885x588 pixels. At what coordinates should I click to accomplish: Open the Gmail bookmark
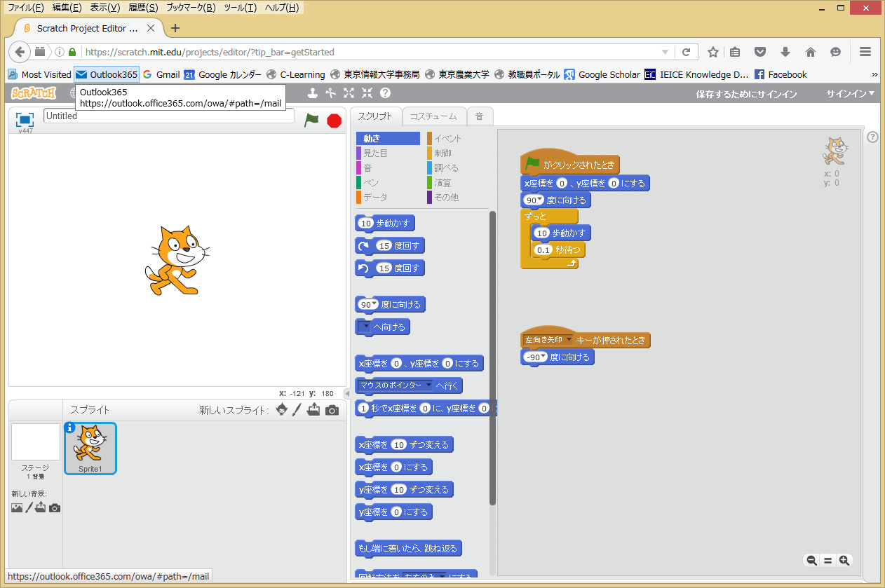[x=161, y=74]
